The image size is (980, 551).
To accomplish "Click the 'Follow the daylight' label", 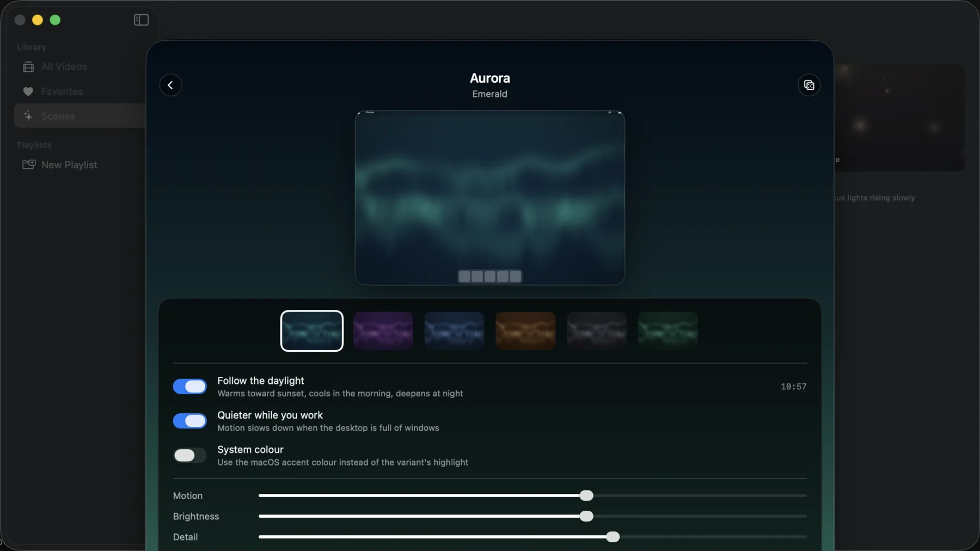I will click(261, 381).
